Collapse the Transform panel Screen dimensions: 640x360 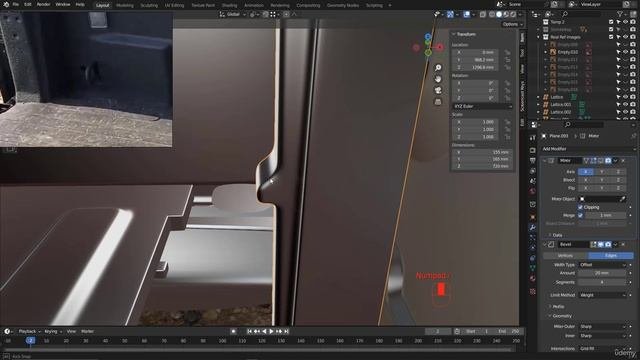(x=464, y=34)
